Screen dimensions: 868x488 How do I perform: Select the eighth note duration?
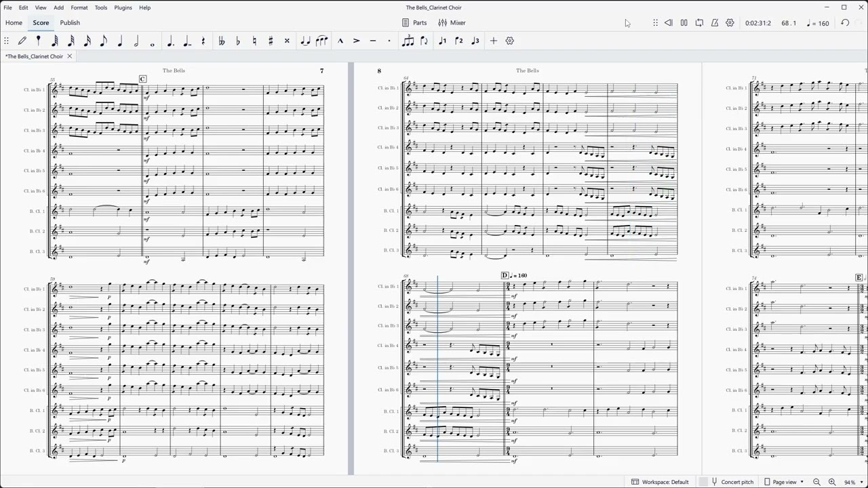[x=104, y=41]
